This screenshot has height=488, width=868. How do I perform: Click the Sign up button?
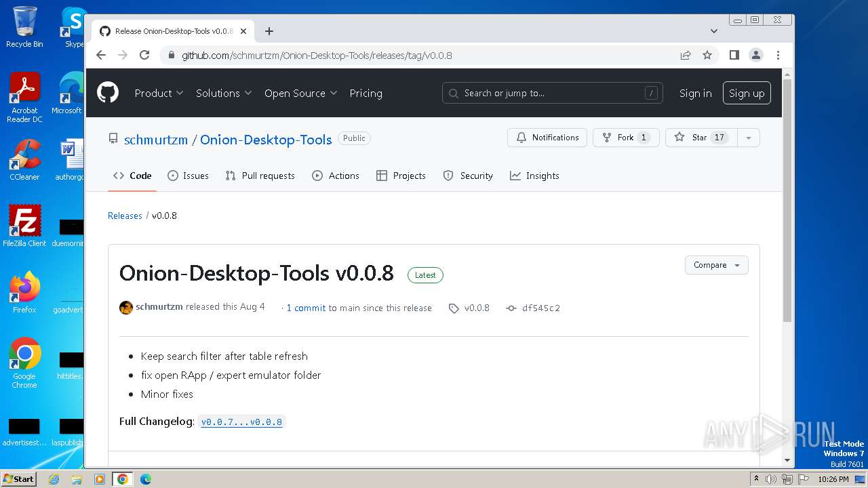click(747, 94)
